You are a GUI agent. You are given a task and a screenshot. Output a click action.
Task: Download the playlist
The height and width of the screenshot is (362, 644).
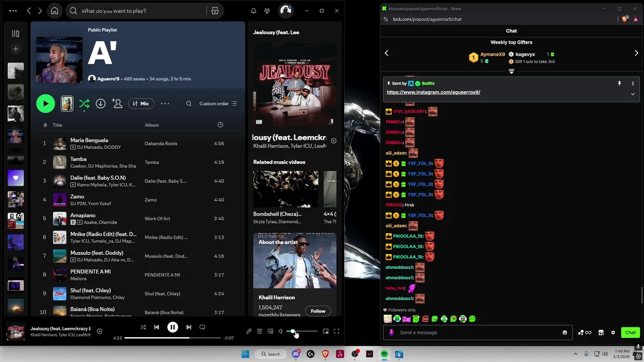pyautogui.click(x=101, y=104)
